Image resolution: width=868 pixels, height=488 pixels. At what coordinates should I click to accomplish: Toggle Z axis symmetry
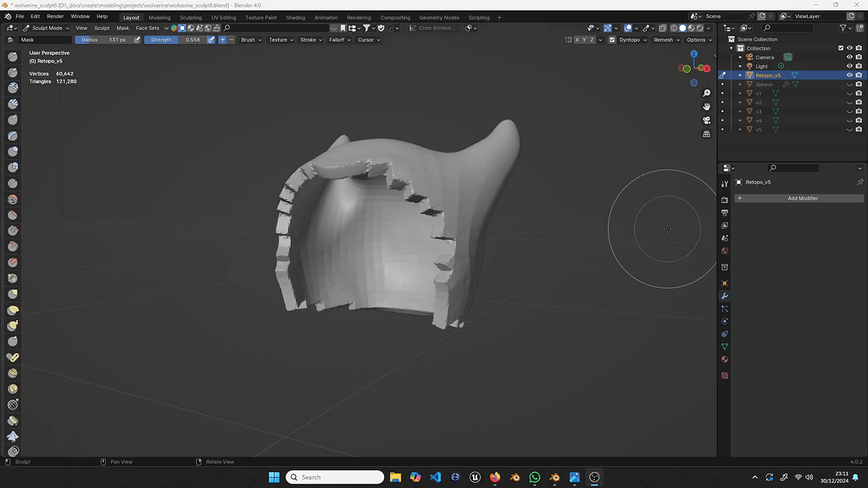tap(592, 40)
